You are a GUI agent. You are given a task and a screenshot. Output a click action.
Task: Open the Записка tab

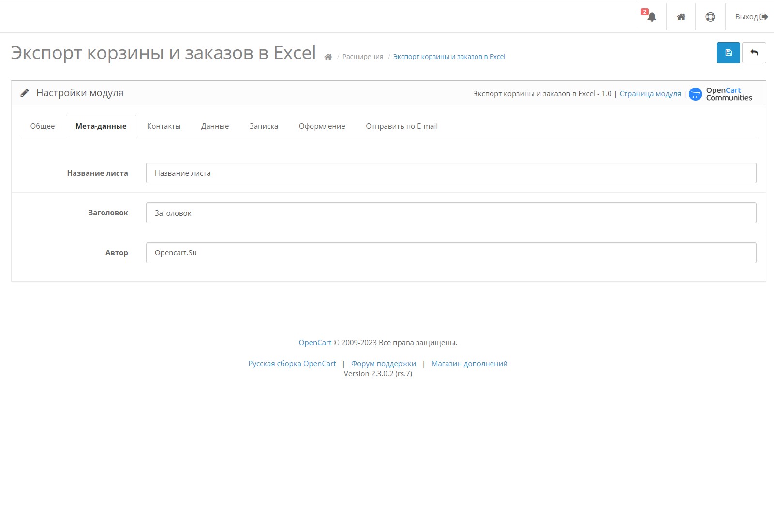point(264,126)
